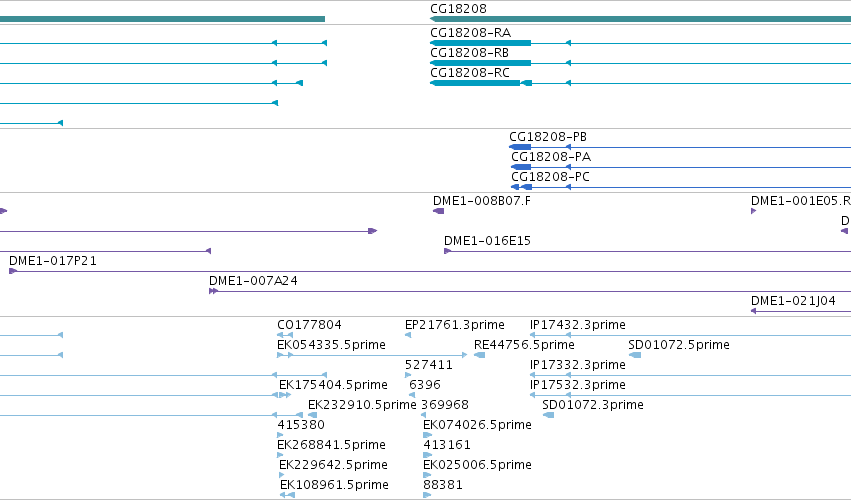Viewport: 851px width, 500px height.
Task: Click the IP17532.3prime label
Action: 578,385
